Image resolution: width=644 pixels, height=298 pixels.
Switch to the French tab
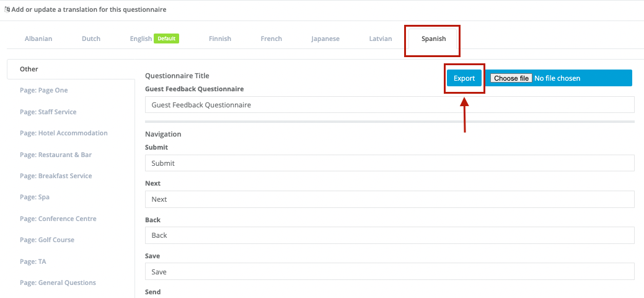pos(271,38)
